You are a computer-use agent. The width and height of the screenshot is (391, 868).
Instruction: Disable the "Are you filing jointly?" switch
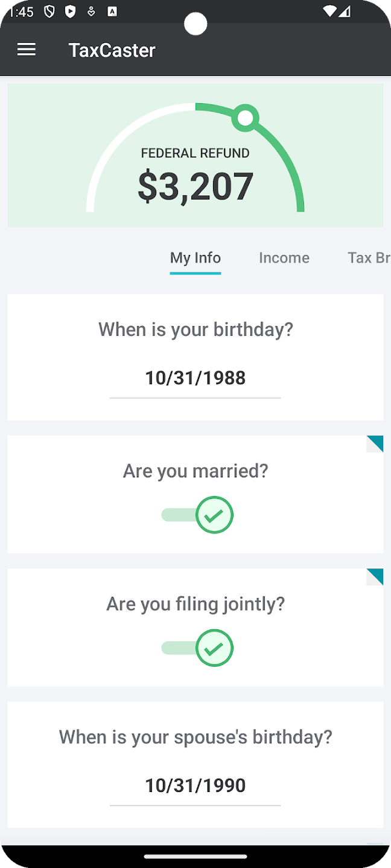(x=197, y=648)
